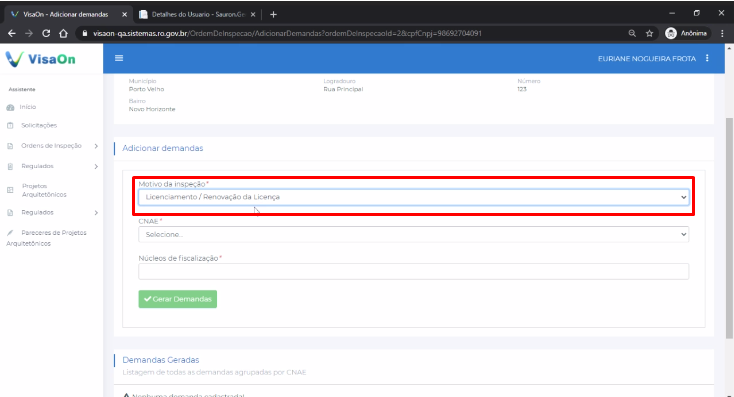Open Solicitações in the sidebar
The height and width of the screenshot is (397, 734).
click(39, 125)
